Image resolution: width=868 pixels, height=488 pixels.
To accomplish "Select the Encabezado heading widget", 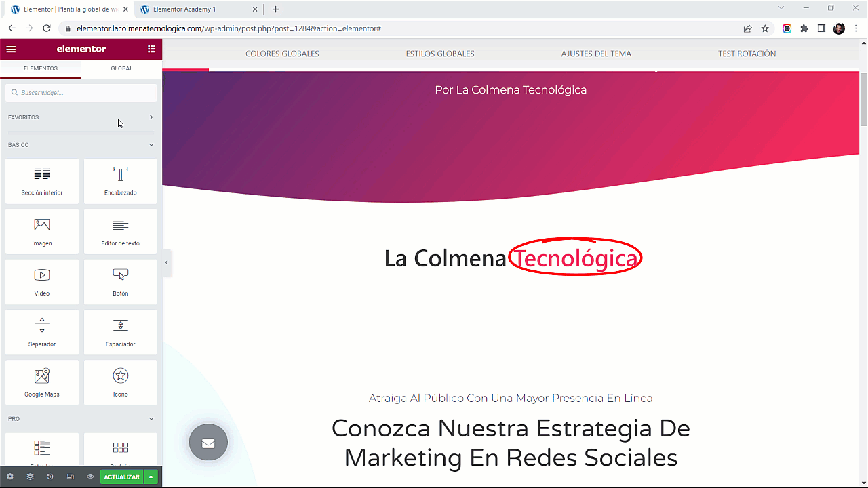I will coord(121,181).
